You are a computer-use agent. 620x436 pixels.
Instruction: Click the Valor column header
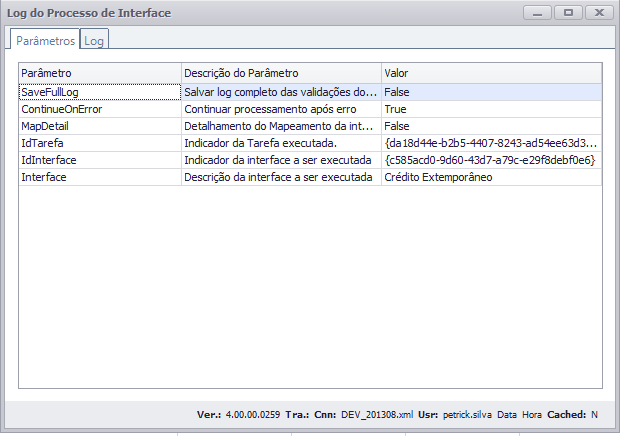point(491,73)
